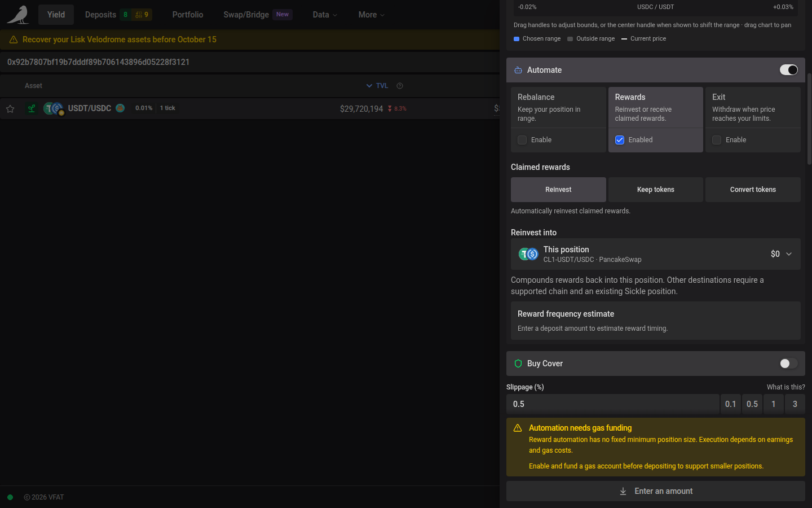Enable the Exit checkbox
The image size is (812, 508).
point(717,140)
